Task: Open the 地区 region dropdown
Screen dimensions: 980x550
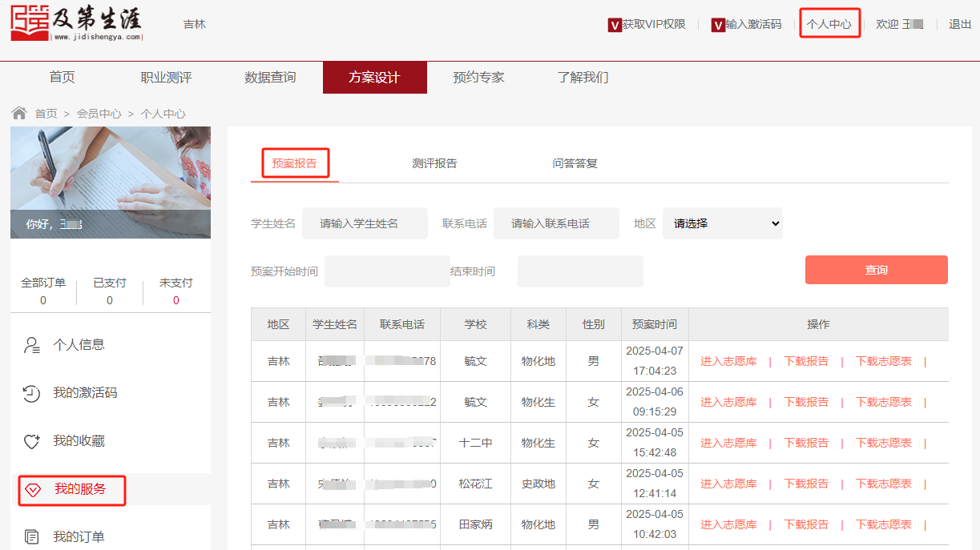Action: (x=722, y=223)
